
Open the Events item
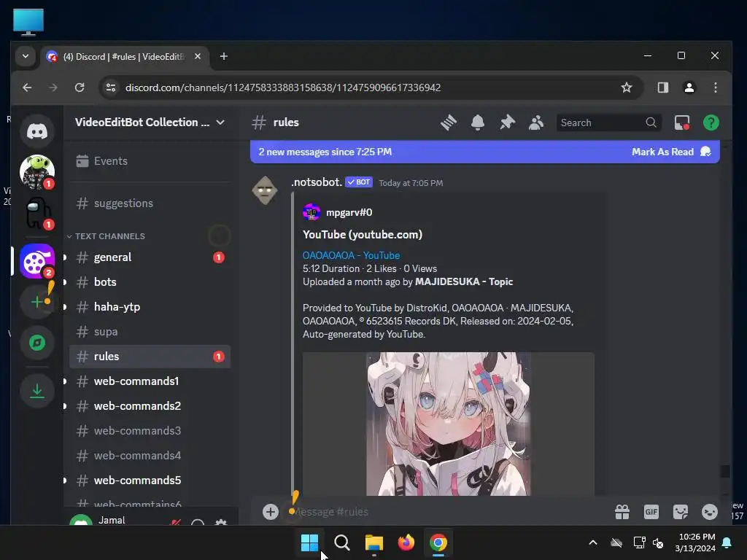pos(150,161)
